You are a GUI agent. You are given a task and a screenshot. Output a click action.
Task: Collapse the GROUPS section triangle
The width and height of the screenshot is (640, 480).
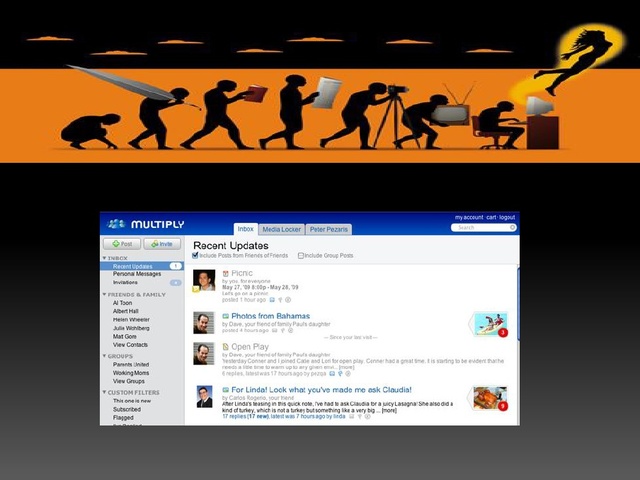click(104, 356)
